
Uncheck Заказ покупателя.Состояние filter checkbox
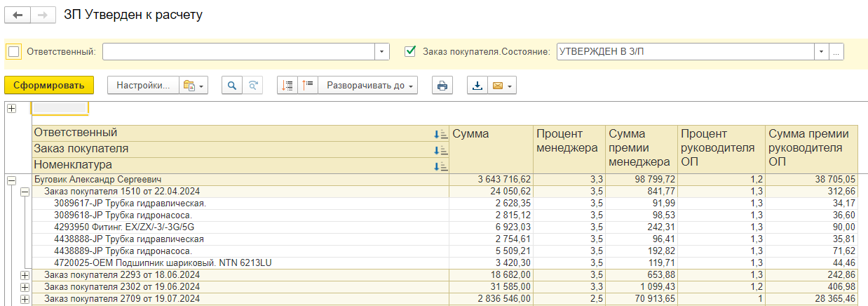(411, 51)
